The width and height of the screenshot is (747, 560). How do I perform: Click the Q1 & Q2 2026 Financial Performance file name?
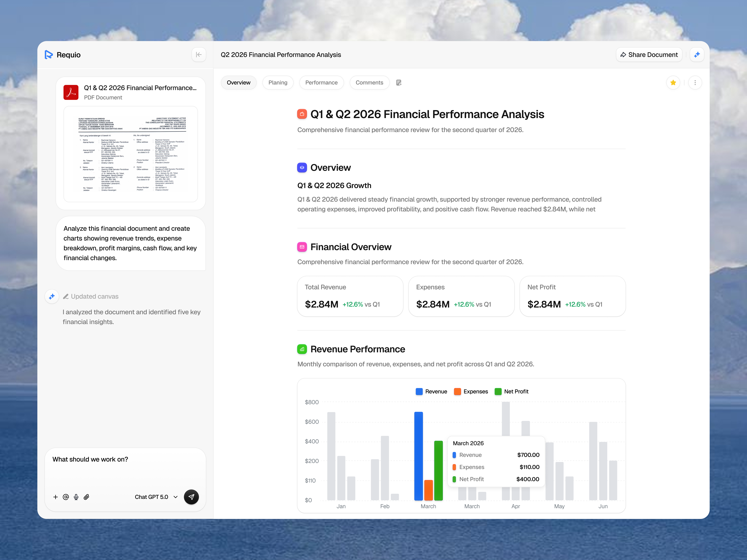140,88
